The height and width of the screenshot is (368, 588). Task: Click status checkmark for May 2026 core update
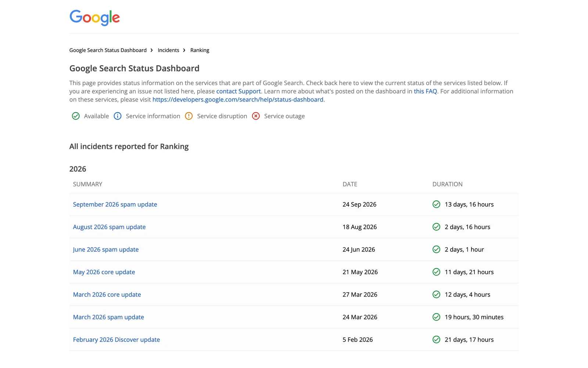436,272
